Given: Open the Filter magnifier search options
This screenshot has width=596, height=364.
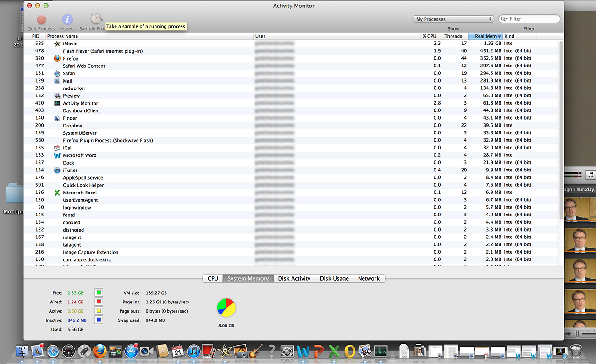Looking at the screenshot, I should coord(504,19).
